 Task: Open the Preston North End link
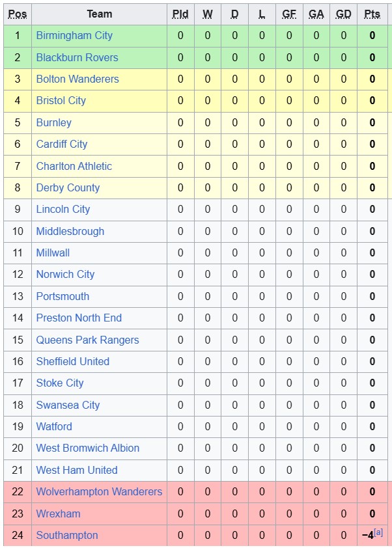click(x=79, y=318)
